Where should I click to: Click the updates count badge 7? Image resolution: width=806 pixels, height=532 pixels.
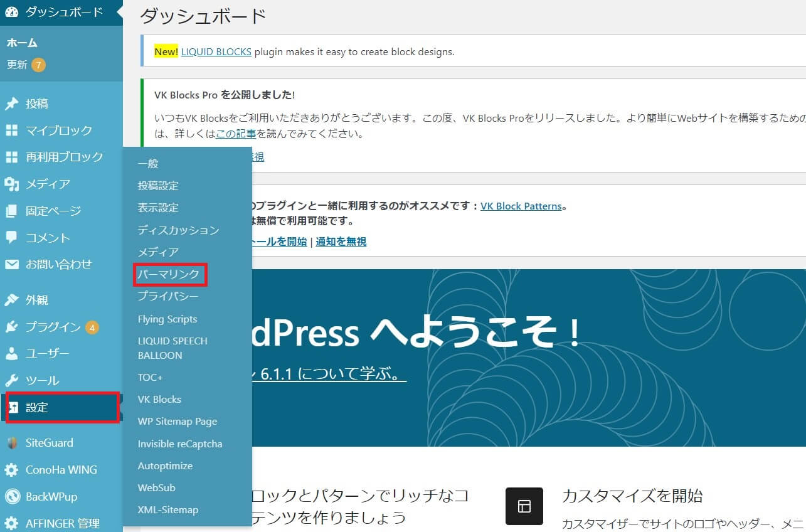point(39,65)
